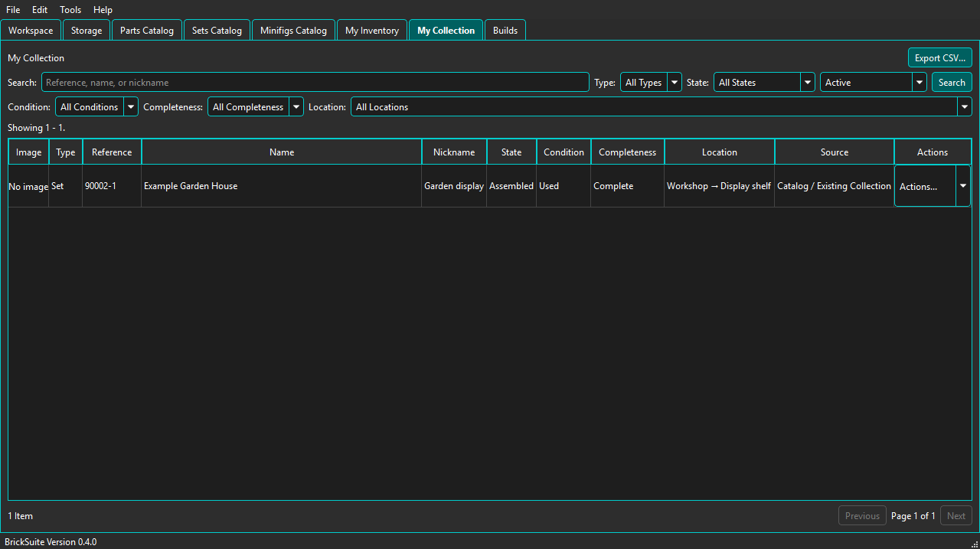Select the My Collection tab
980x549 pixels.
click(x=446, y=31)
